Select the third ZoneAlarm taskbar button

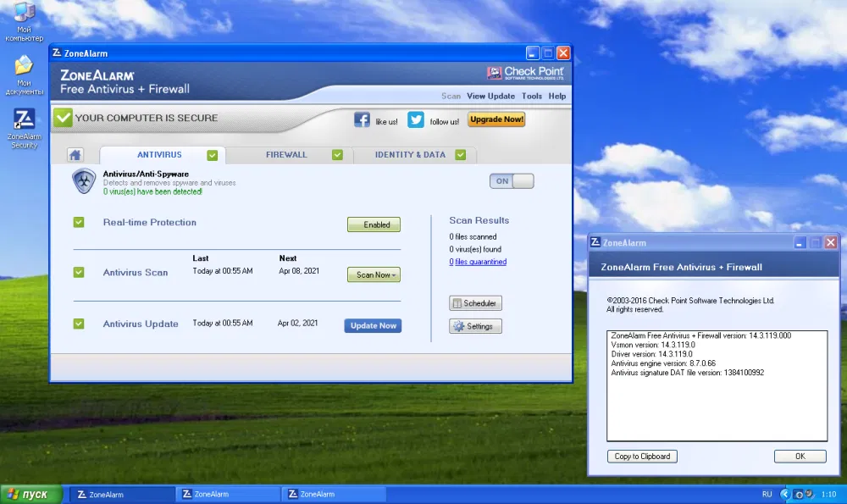pos(334,495)
